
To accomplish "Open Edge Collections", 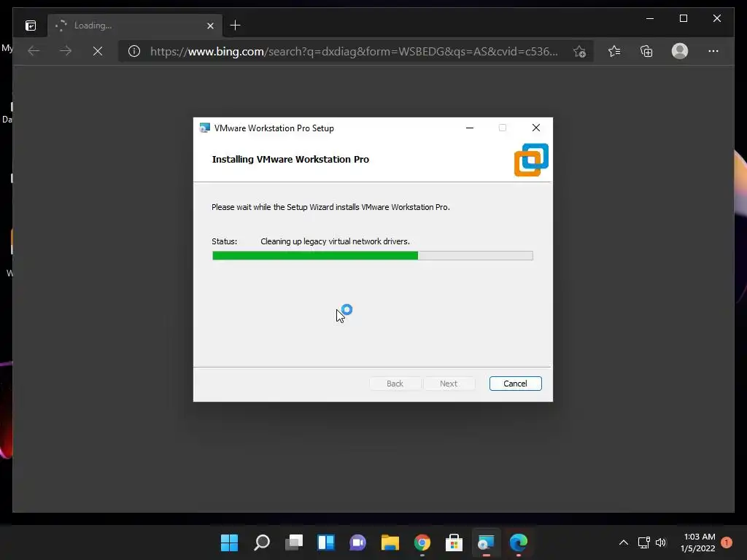I will [646, 51].
